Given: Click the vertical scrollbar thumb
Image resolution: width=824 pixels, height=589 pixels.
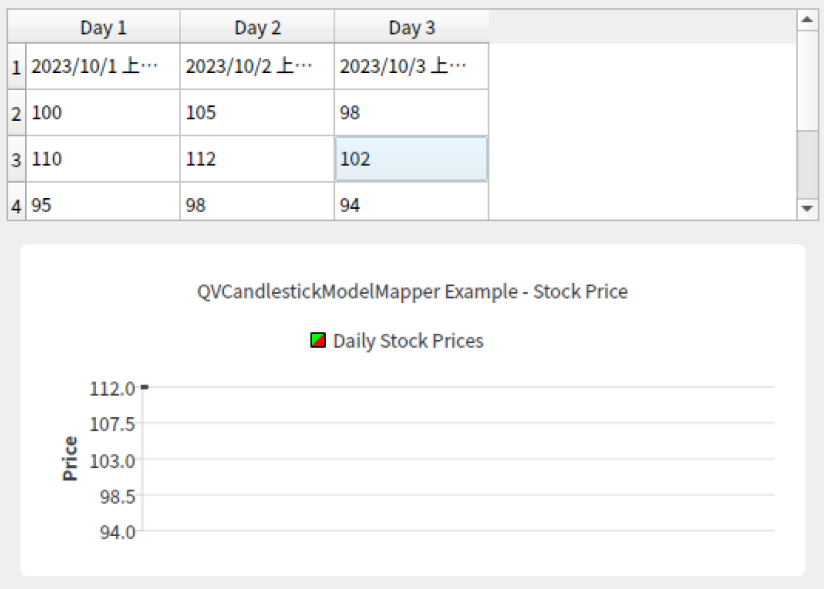Looking at the screenshot, I should tap(807, 164).
